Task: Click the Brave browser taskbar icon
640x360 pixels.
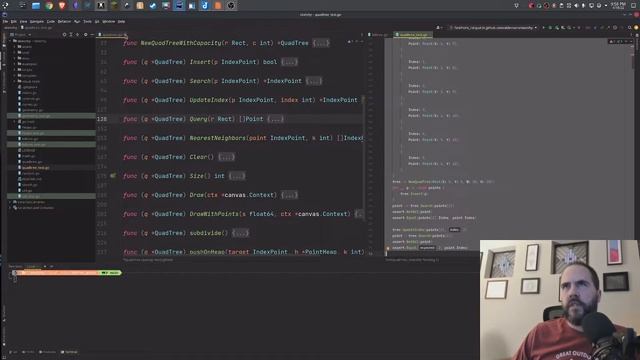Action: [62, 5]
